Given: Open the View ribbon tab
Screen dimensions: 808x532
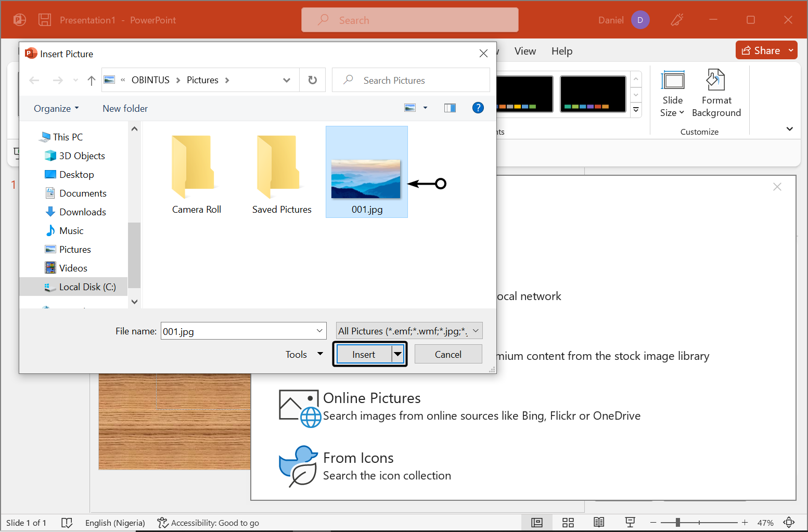Looking at the screenshot, I should (x=525, y=51).
